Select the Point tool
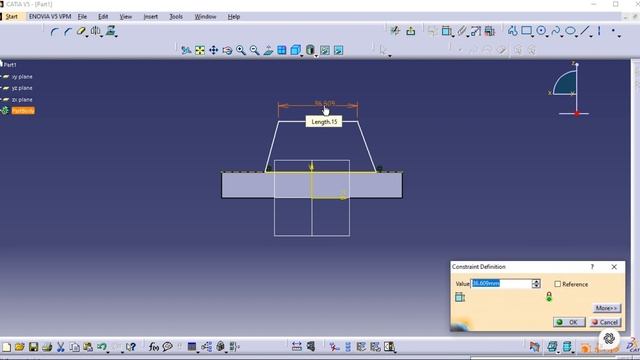This screenshot has width=640, height=360. [x=613, y=31]
